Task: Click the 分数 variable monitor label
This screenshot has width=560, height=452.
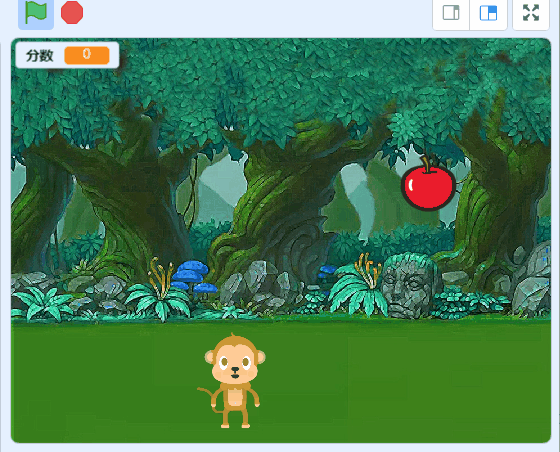Action: (40, 56)
